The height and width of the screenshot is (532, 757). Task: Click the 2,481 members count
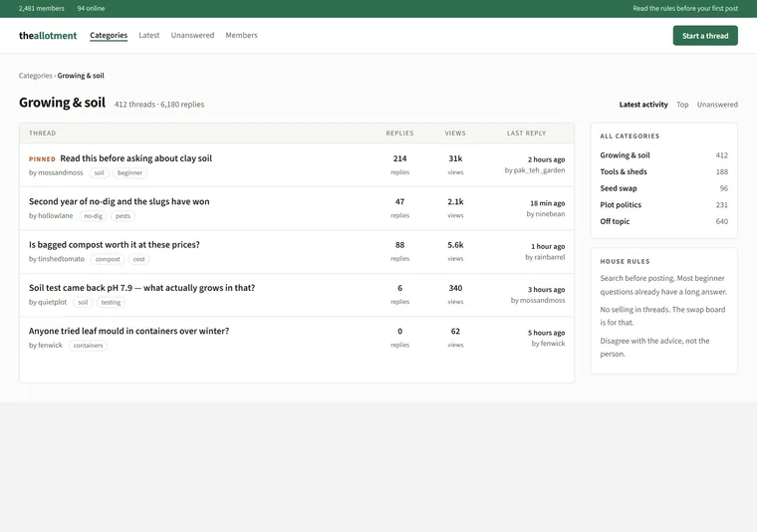click(42, 8)
